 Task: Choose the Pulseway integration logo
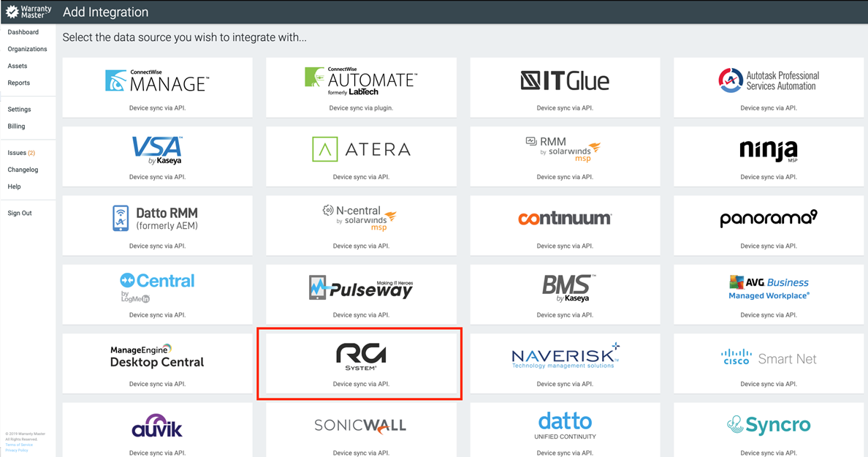coord(361,287)
